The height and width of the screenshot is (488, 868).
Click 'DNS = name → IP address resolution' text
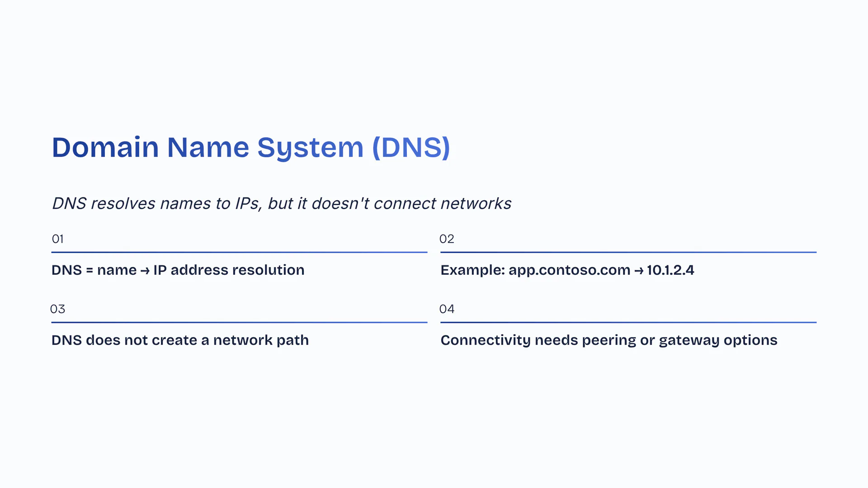pyautogui.click(x=178, y=270)
